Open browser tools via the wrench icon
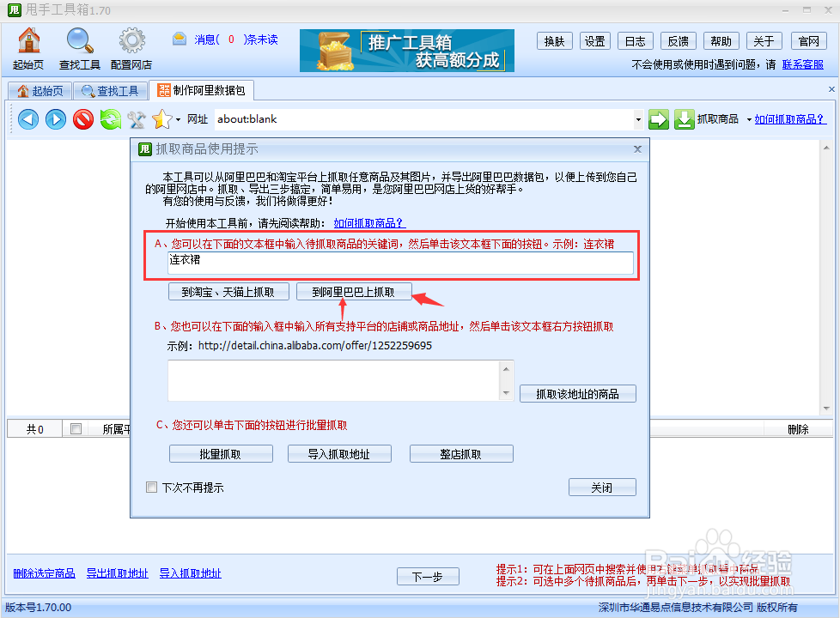 point(136,118)
